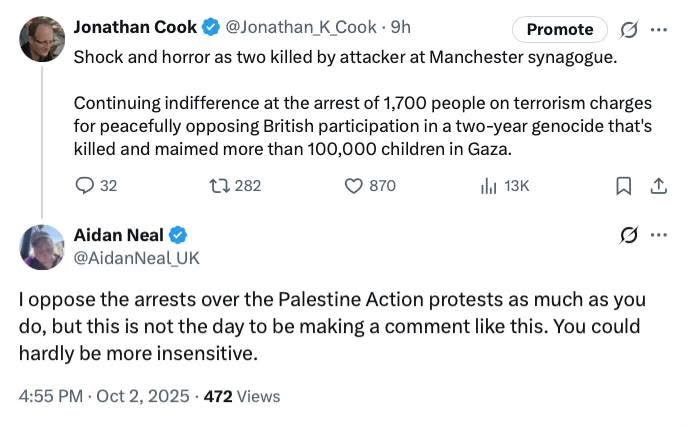View the 472 Views count

[242, 396]
